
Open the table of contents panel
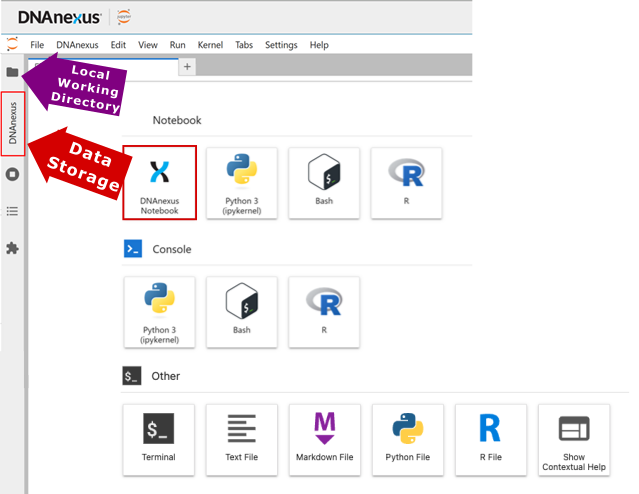[x=12, y=211]
